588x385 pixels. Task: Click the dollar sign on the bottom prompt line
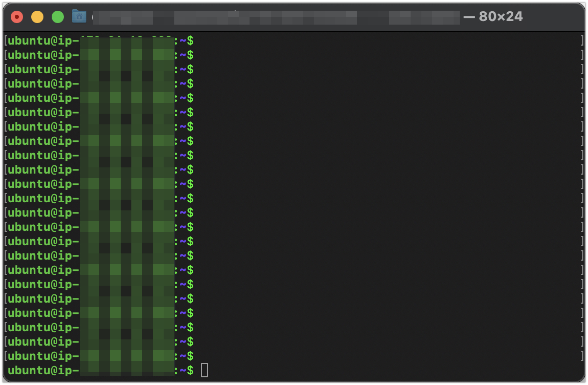[190, 370]
